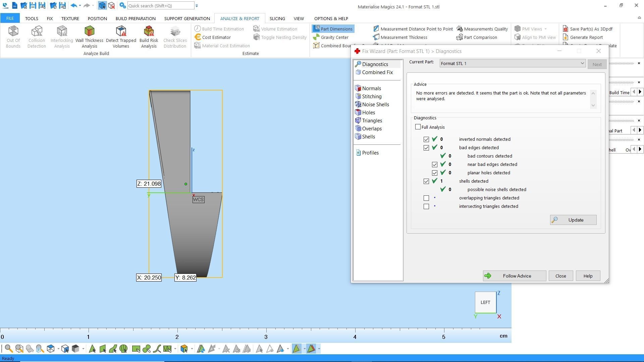Open Wall Thickness Analysis tool
The width and height of the screenshot is (644, 362).
89,37
